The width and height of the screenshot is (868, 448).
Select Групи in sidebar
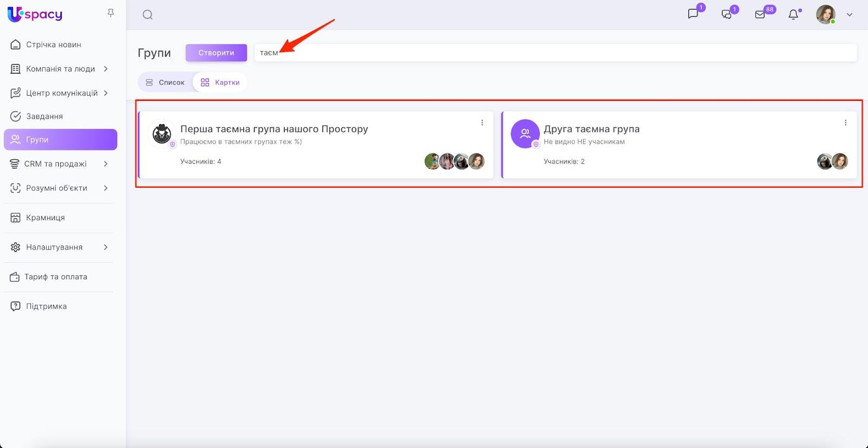click(60, 139)
